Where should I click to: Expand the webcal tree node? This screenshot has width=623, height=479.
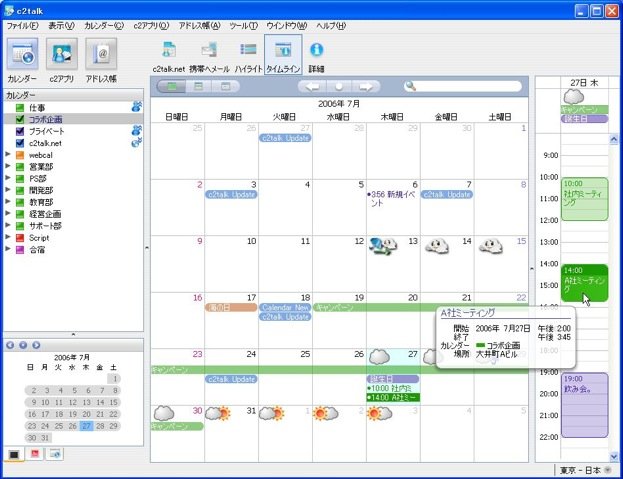coord(8,154)
